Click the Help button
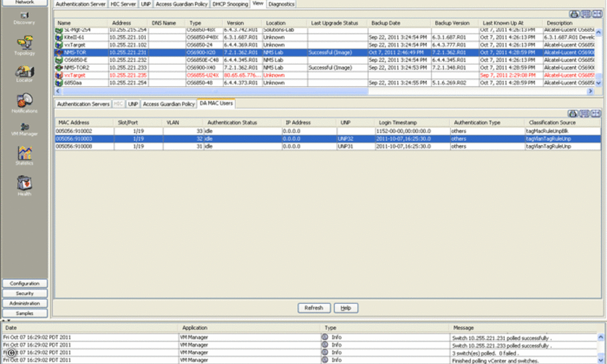The width and height of the screenshot is (607, 364). click(345, 308)
